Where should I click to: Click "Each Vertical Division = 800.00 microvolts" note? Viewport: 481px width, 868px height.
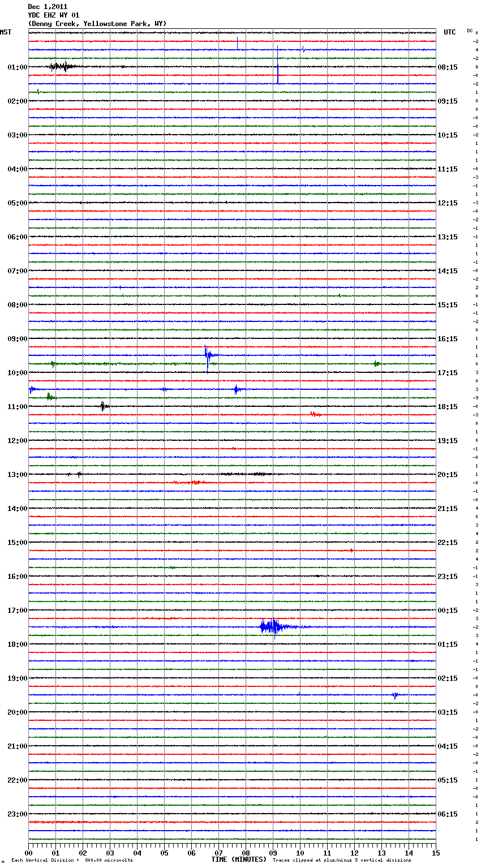72,861
